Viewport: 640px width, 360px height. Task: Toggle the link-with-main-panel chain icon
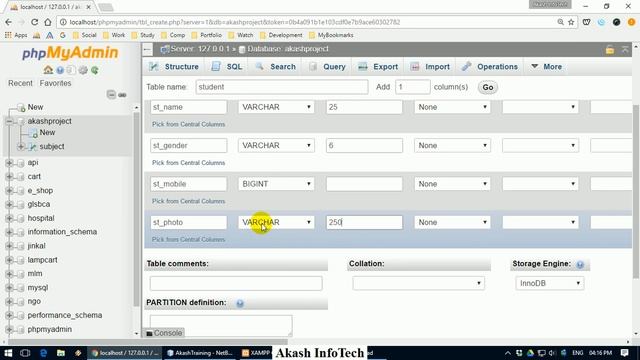point(122,95)
